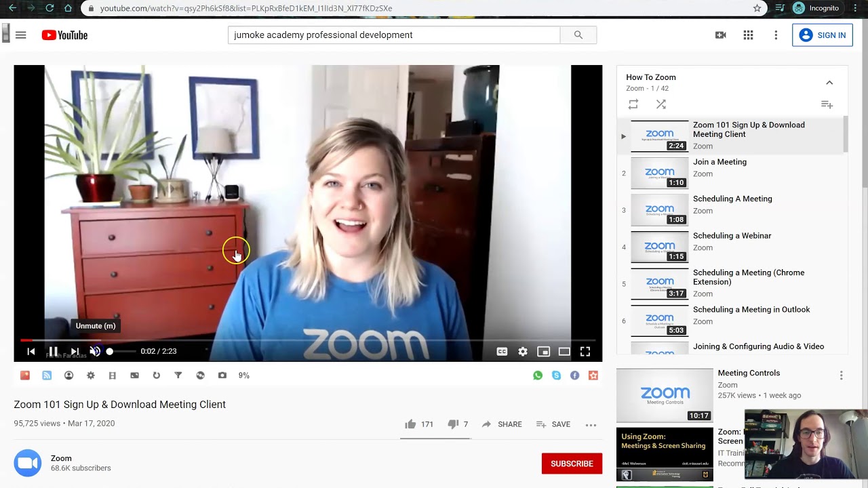Click the gear extension icon below video
This screenshot has height=488, width=868.
91,375
